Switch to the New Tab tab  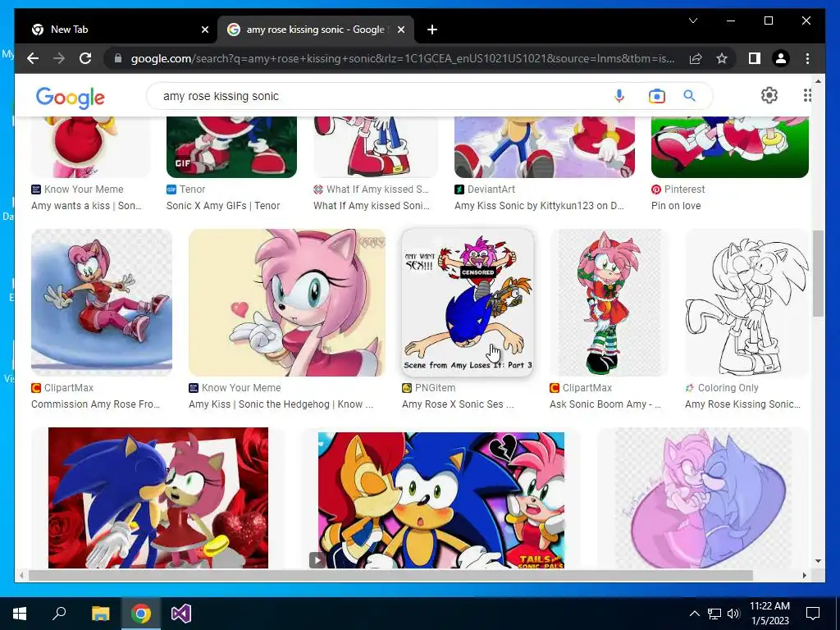(x=116, y=30)
